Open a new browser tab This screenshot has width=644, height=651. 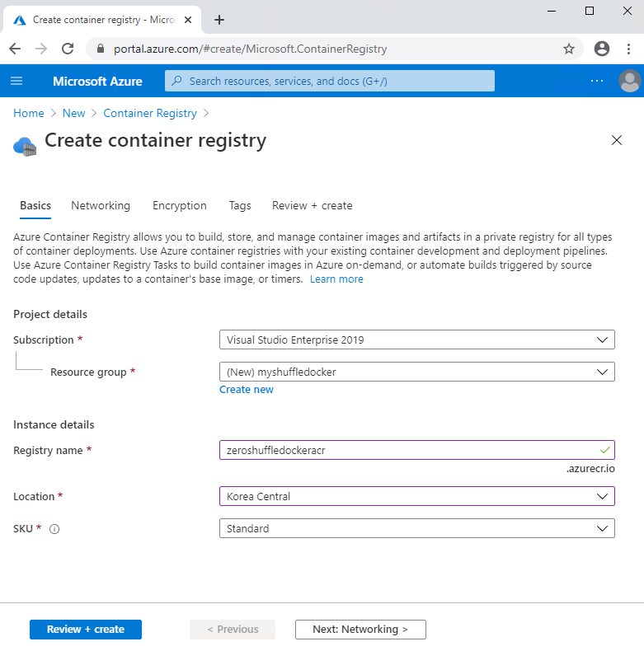pos(219,20)
